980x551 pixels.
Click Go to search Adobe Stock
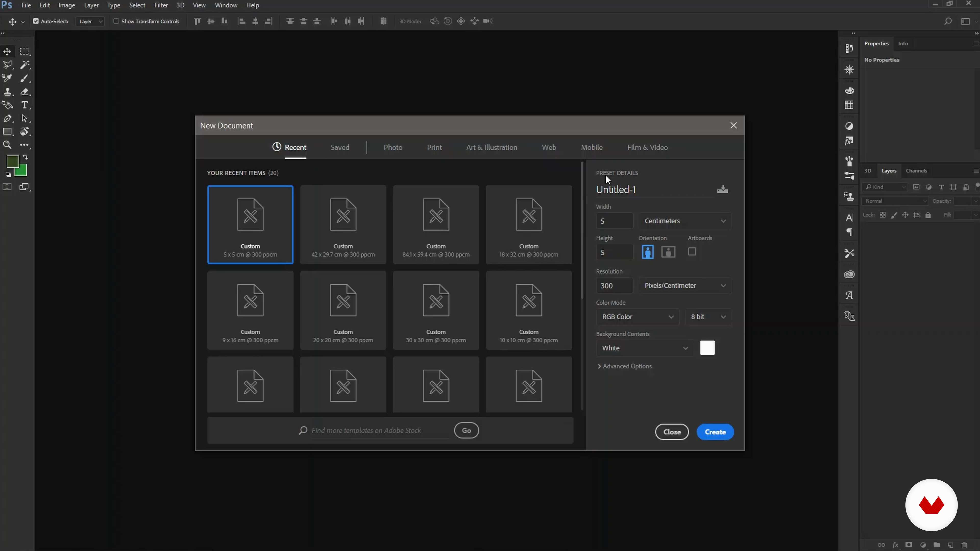tap(467, 430)
